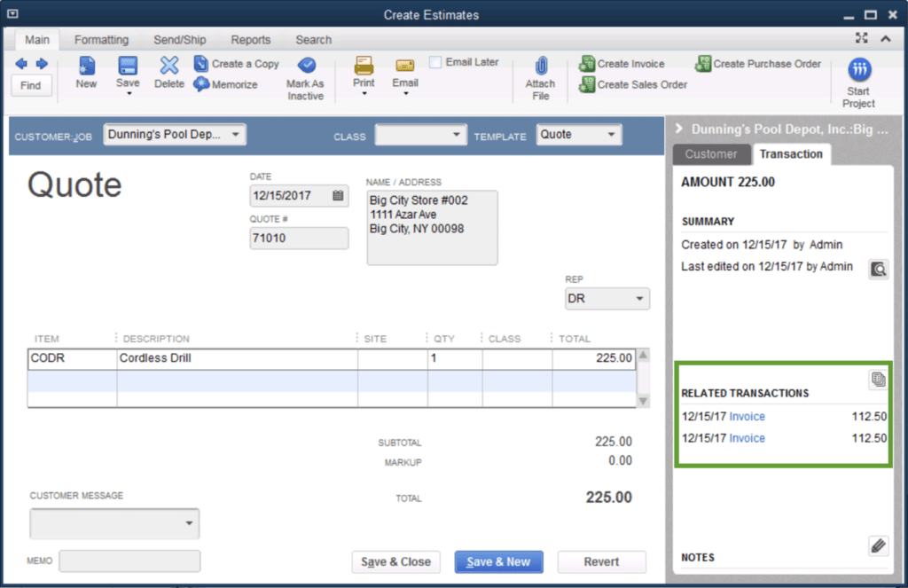
Task: Click the edit notes pencil icon
Action: click(x=878, y=545)
